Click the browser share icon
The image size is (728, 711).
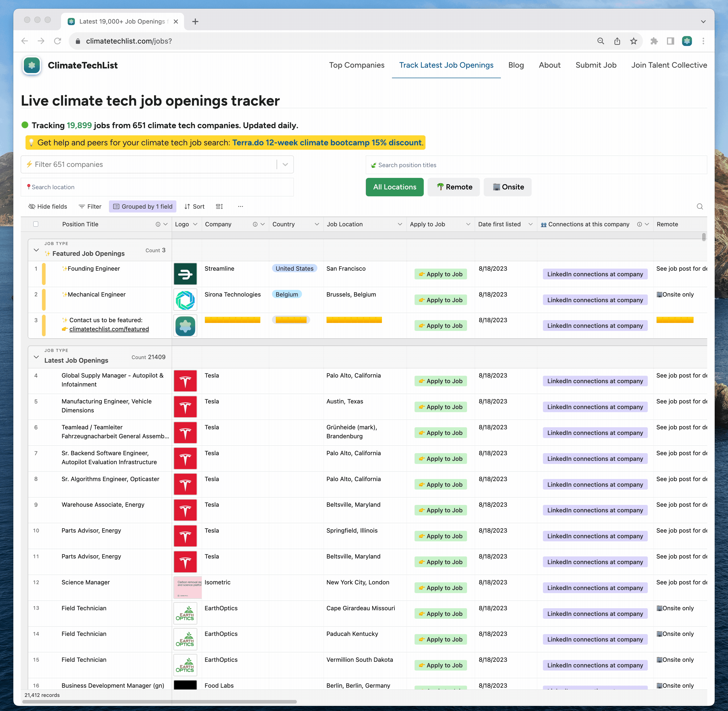click(617, 41)
